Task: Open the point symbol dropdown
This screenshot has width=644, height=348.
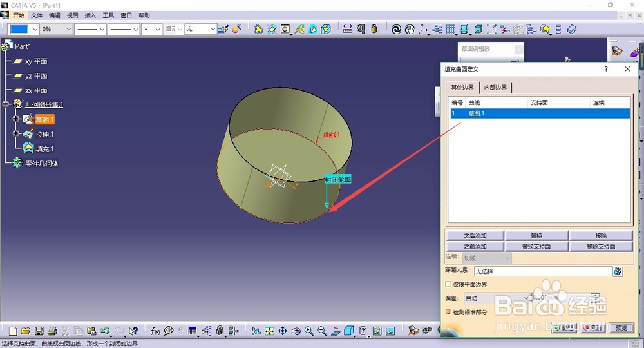Action: click(x=157, y=29)
